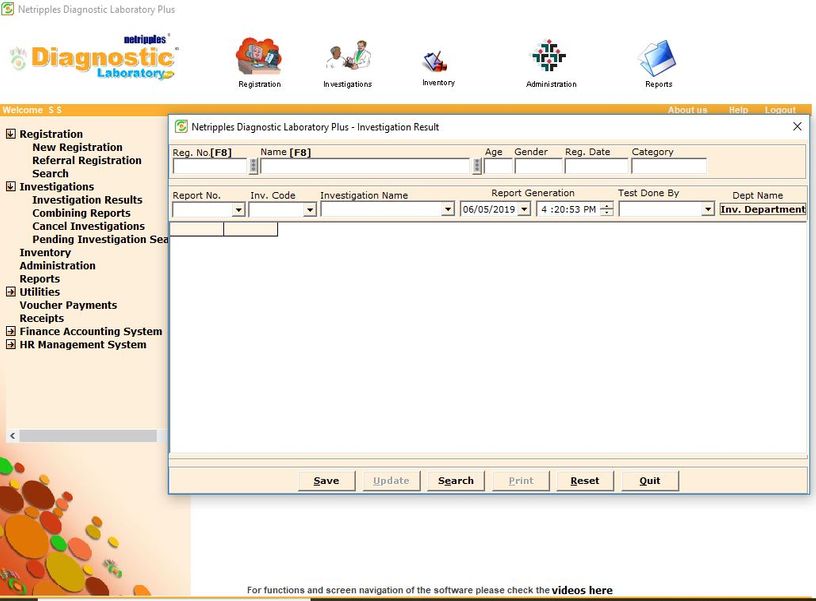Click the Gender input field
The image size is (816, 601).
click(x=539, y=167)
